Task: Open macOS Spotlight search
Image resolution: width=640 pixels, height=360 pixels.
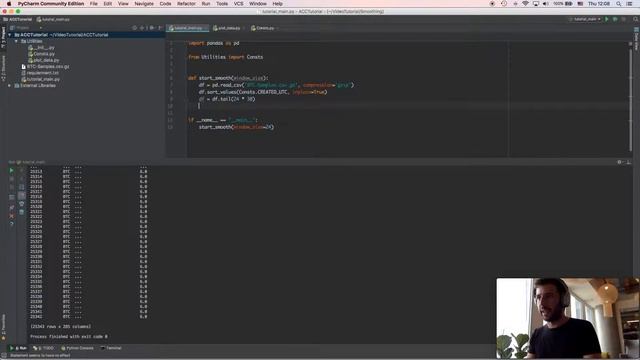Action: pos(619,4)
